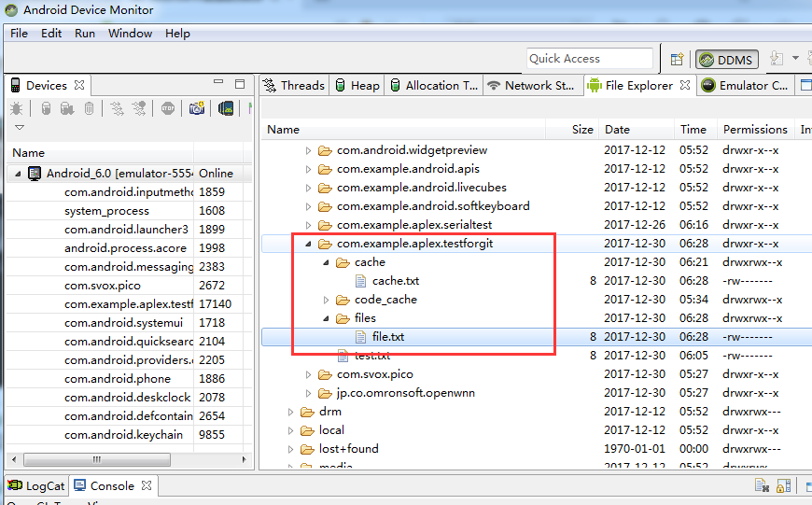Expand the local folder
Image resolution: width=812 pixels, height=505 pixels.
pos(290,430)
